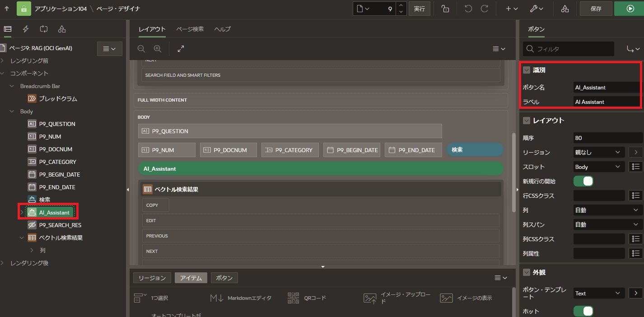
Task: Toggle the ホット switch
Action: tap(583, 311)
